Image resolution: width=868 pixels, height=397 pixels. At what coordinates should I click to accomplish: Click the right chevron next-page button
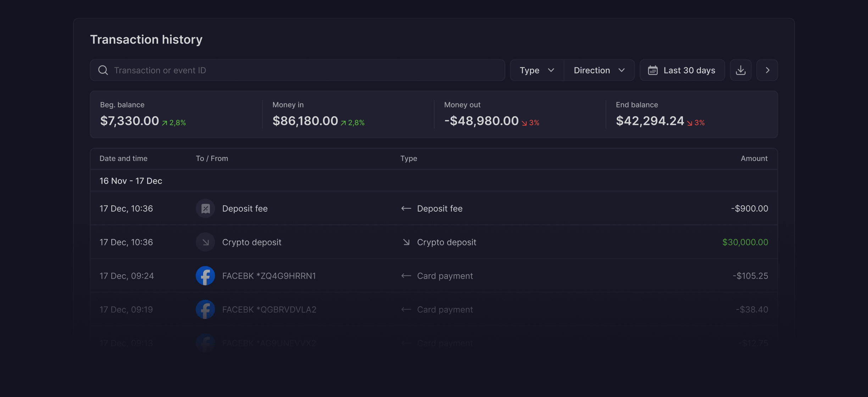767,70
